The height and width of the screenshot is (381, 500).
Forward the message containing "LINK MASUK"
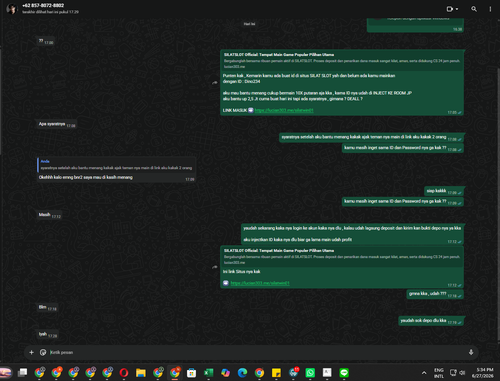(215, 82)
